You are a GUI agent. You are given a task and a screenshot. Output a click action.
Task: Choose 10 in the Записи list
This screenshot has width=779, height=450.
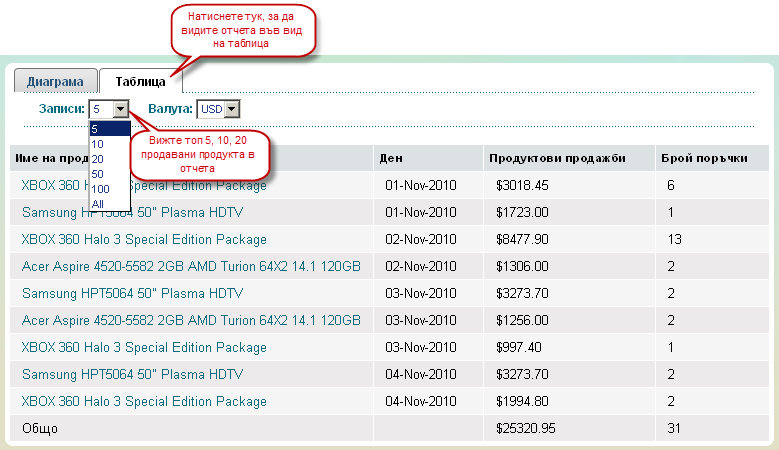tap(98, 144)
